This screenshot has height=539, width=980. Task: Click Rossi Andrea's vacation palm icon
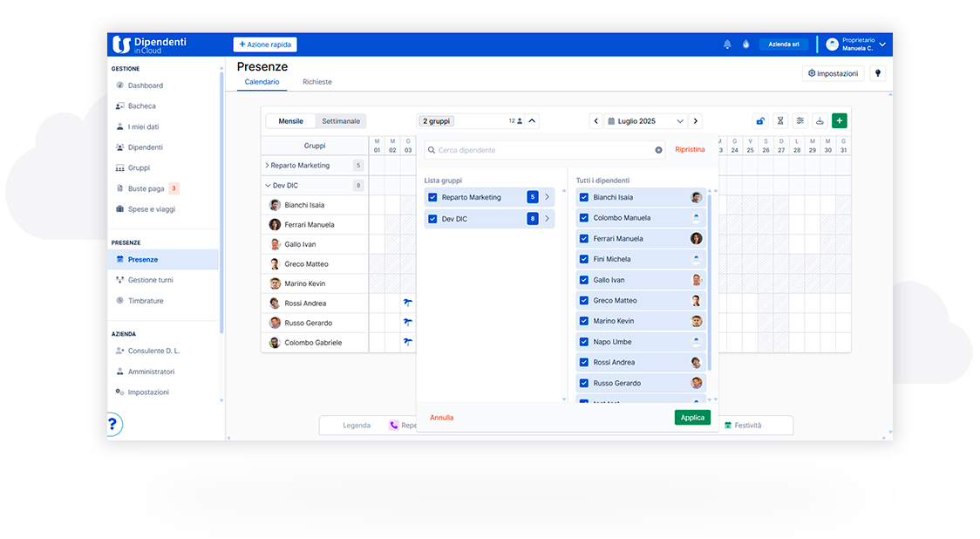pyautogui.click(x=407, y=303)
